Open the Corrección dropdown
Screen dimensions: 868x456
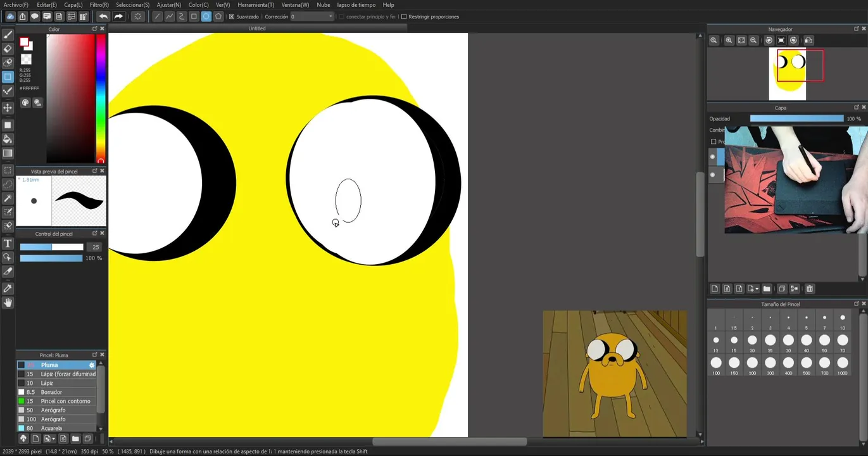(x=311, y=16)
